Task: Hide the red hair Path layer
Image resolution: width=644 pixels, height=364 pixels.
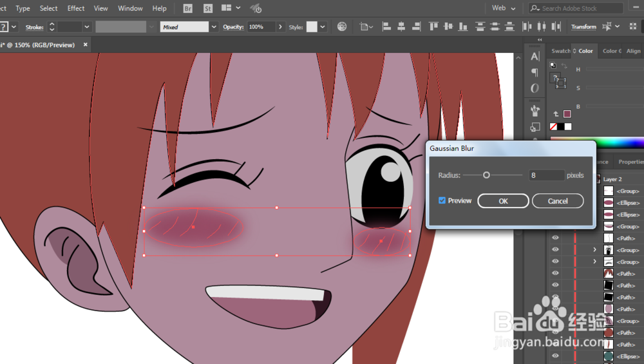Action: point(555,273)
